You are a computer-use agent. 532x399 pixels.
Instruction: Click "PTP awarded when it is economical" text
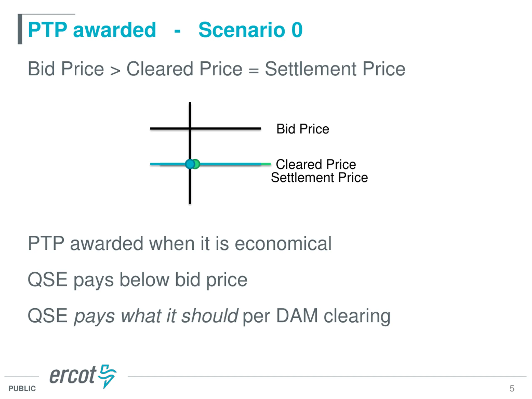180,243
